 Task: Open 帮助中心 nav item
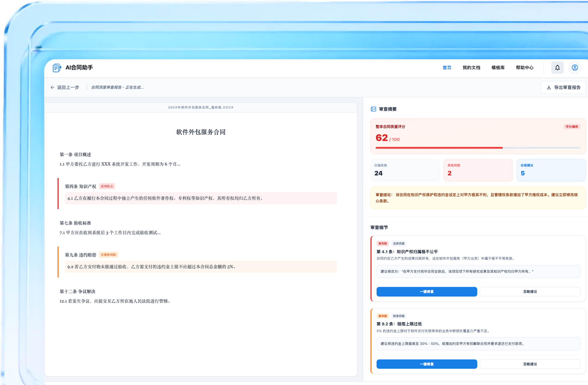tap(524, 68)
